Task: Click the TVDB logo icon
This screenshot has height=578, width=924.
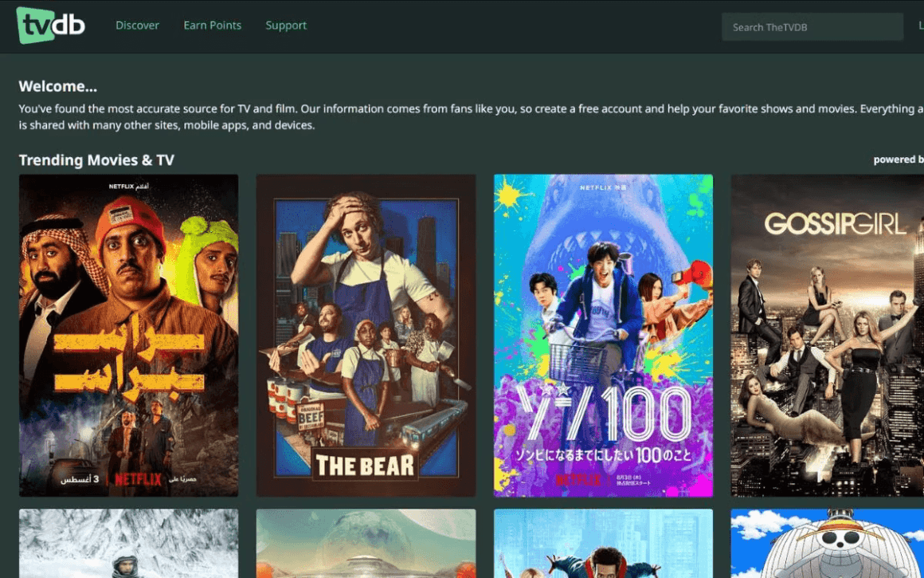Action: [x=51, y=26]
